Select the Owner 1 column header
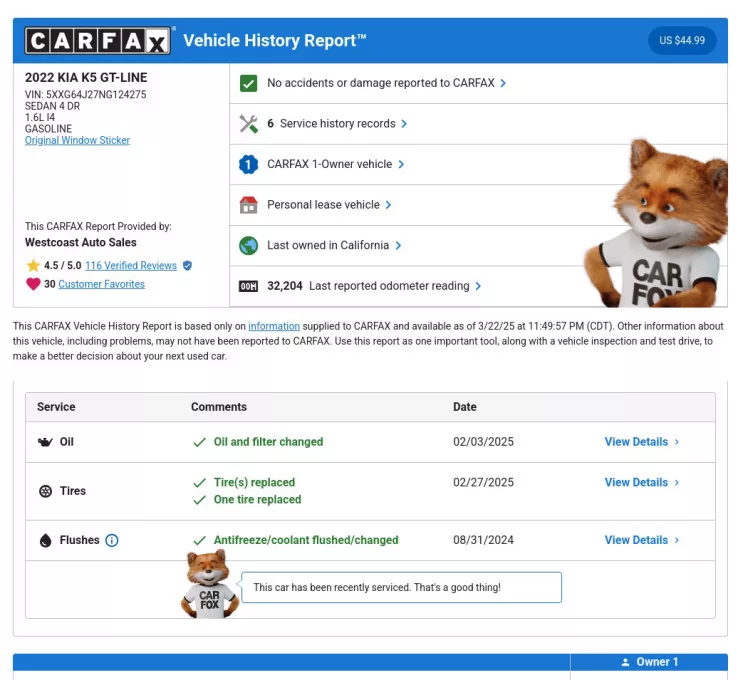The width and height of the screenshot is (743, 680). pyautogui.click(x=649, y=662)
